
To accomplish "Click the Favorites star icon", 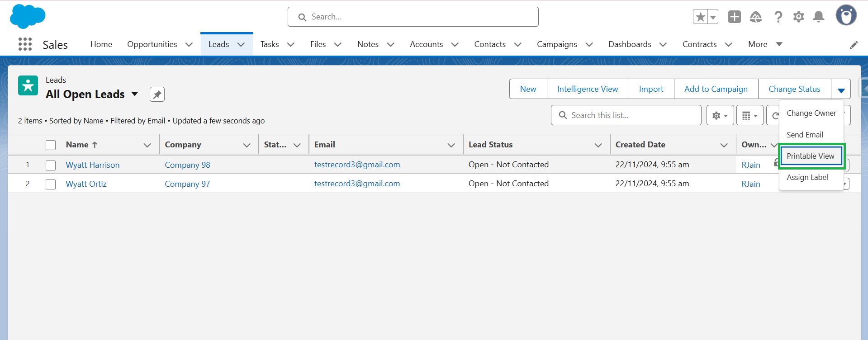I will (x=700, y=17).
